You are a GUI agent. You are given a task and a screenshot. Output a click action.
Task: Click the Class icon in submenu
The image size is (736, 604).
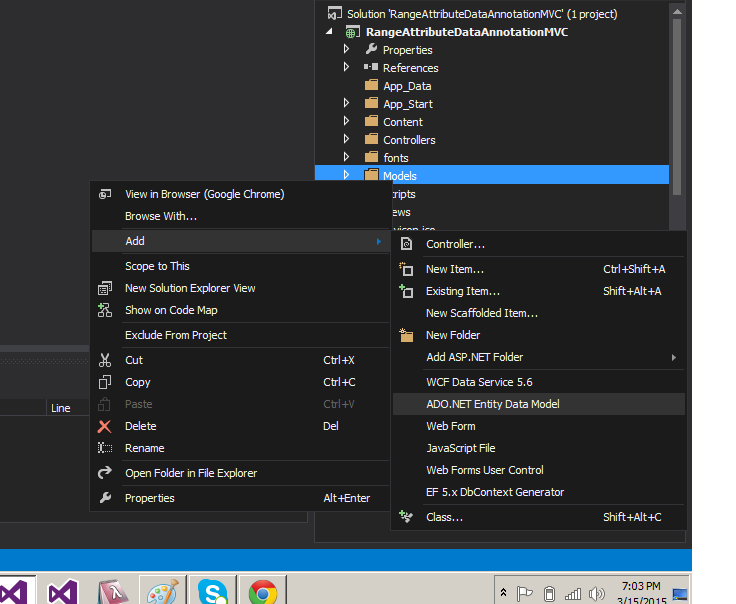coord(406,517)
